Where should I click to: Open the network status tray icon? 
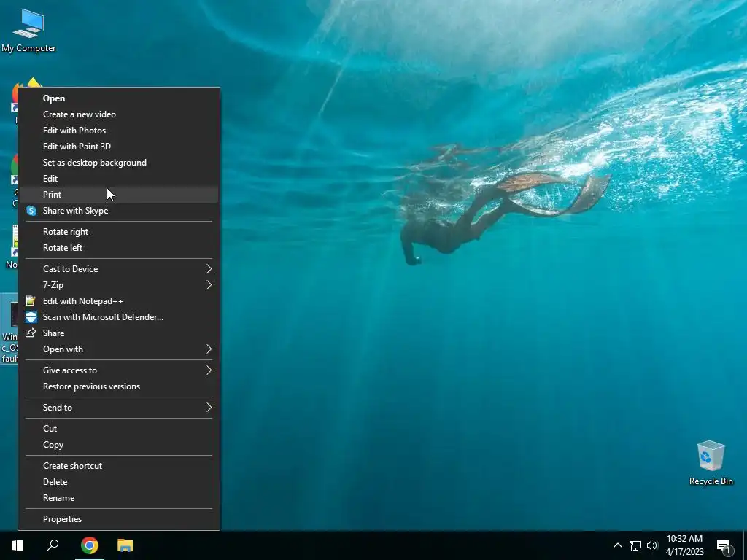pos(635,545)
